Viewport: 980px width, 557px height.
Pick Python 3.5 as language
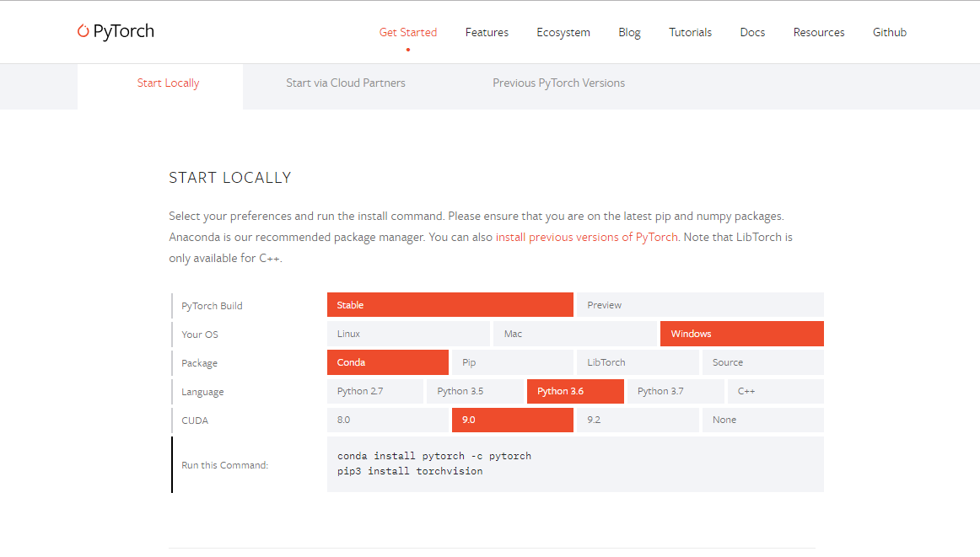pyautogui.click(x=475, y=391)
